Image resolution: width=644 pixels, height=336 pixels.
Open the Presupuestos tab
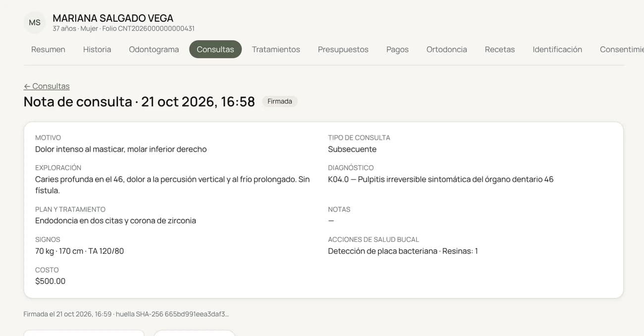343,50
